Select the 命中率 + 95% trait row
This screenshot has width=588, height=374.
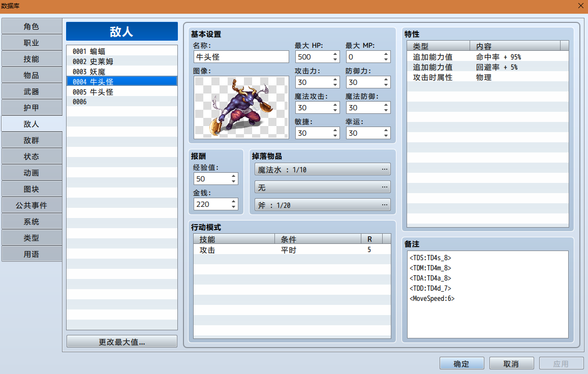pyautogui.click(x=488, y=56)
